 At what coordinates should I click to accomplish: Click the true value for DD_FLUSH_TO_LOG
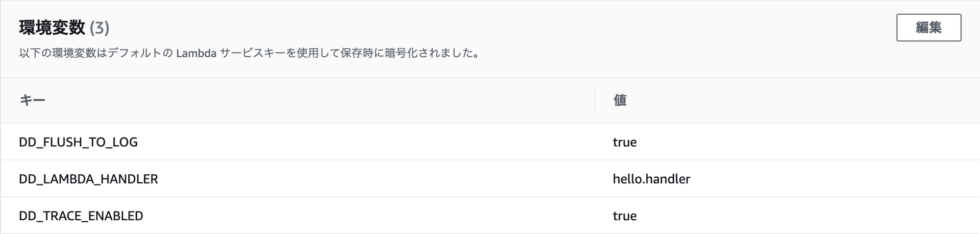pos(625,142)
